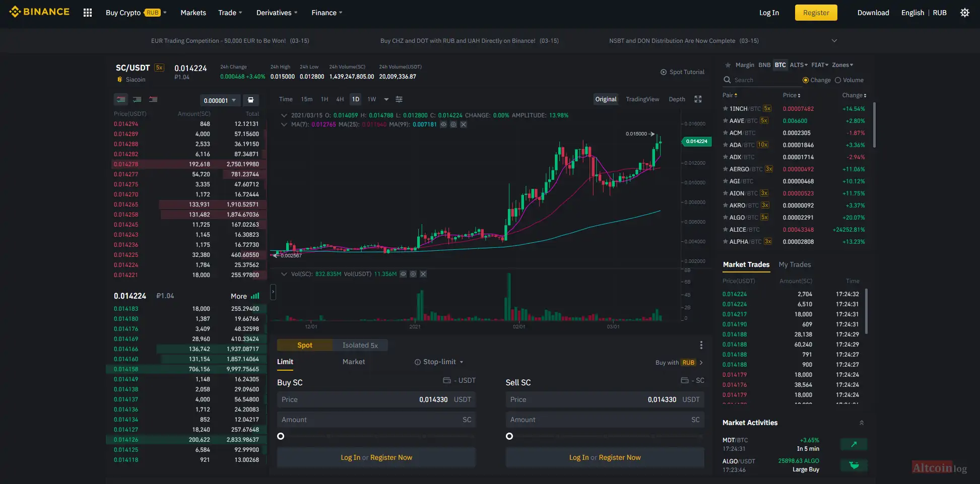The height and width of the screenshot is (484, 980).
Task: Switch to the Market order tab
Action: (354, 362)
